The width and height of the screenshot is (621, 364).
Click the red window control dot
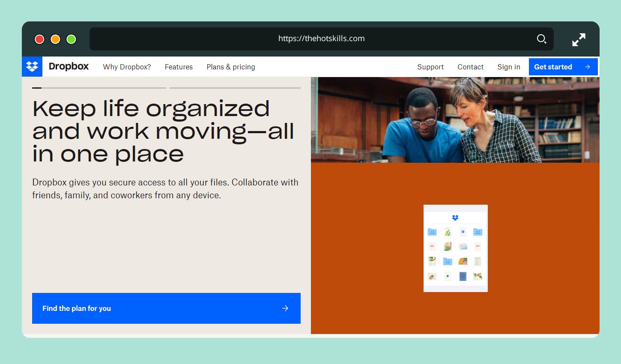coord(39,39)
